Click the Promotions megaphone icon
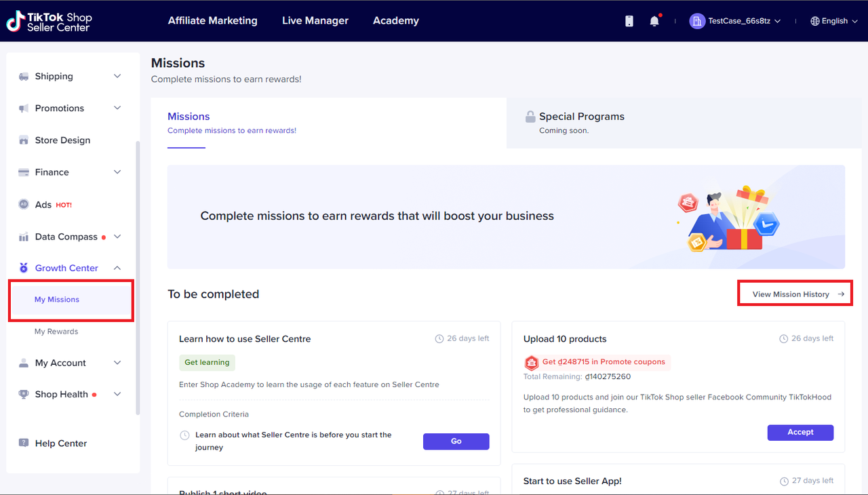The image size is (868, 495). tap(24, 108)
